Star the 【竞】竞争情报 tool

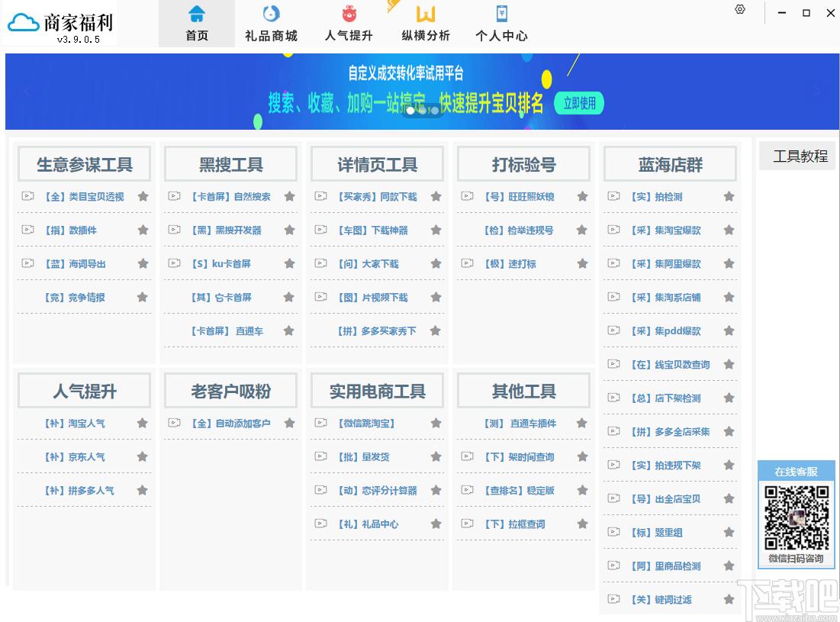click(x=143, y=298)
